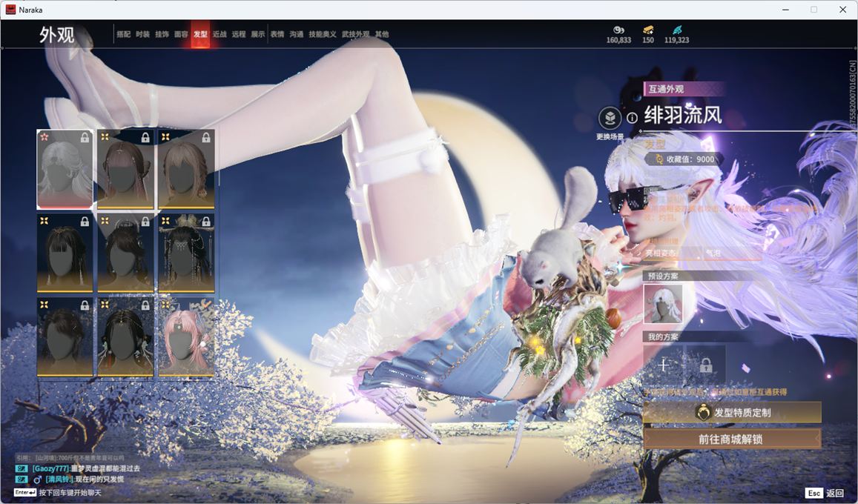The image size is (858, 504).
Task: Click the Esc 返回 button
Action: [825, 493]
